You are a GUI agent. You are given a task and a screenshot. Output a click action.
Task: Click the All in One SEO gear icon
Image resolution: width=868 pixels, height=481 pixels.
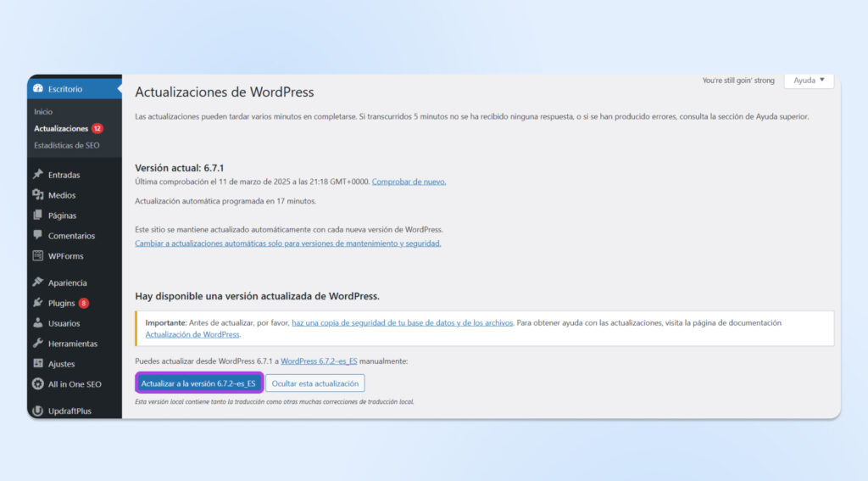(37, 383)
